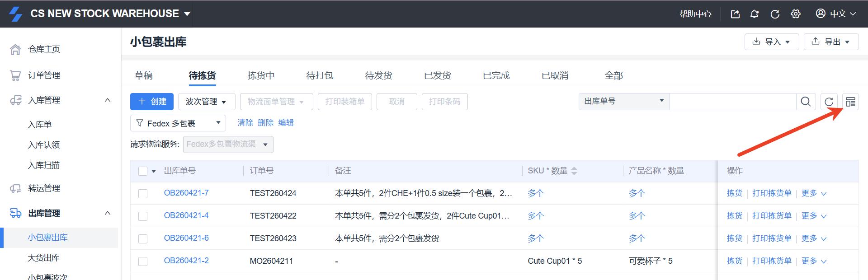Click into the search text field
The image size is (868, 280).
pos(732,102)
